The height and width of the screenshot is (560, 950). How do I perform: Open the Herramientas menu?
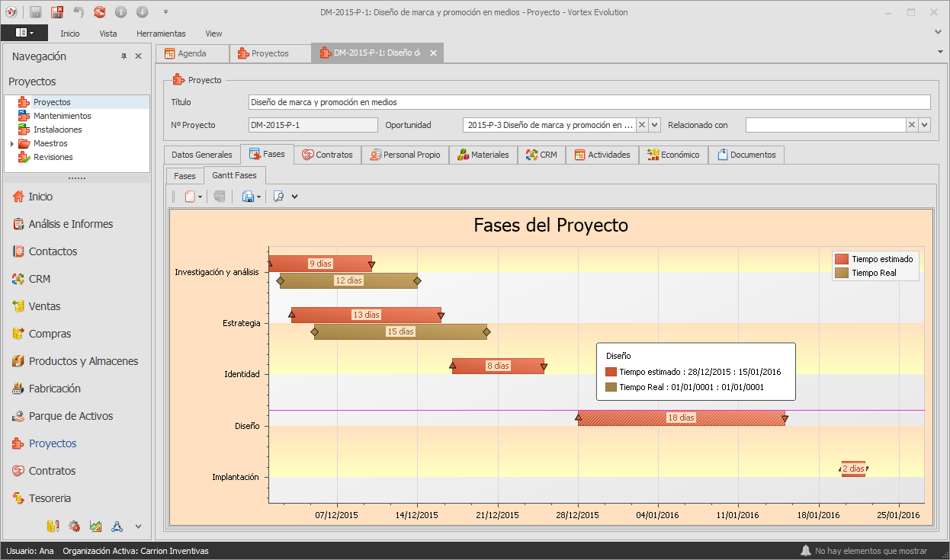(x=161, y=34)
